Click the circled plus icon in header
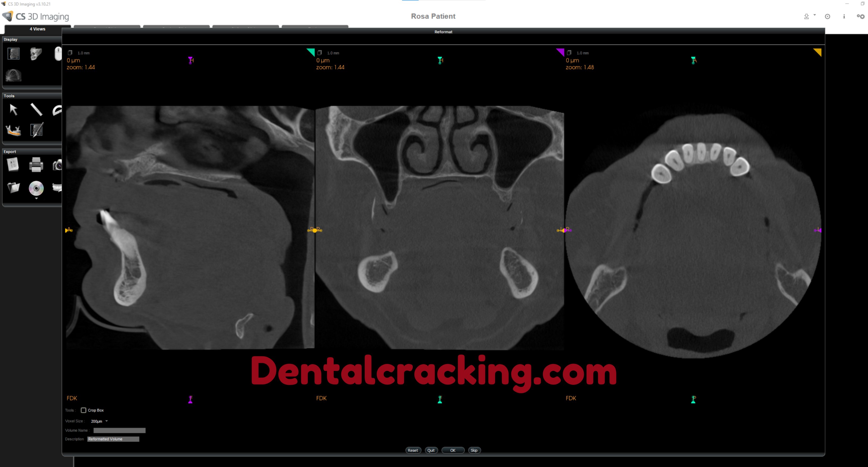The image size is (868, 467). pos(827,16)
